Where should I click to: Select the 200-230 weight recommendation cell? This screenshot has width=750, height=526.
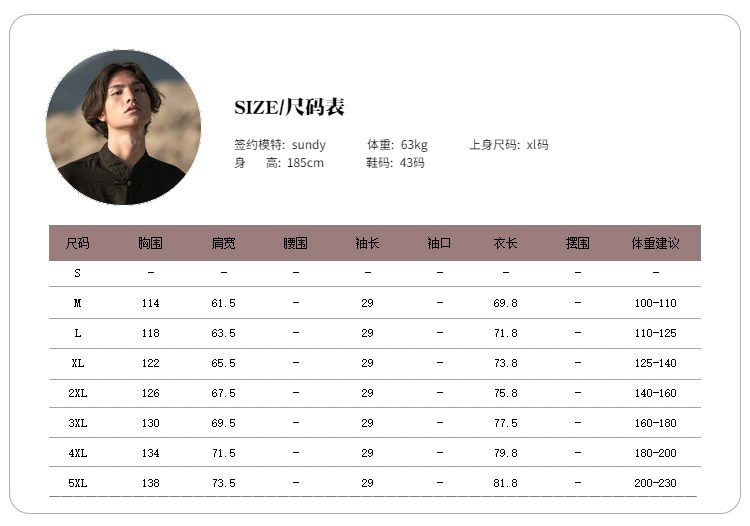point(655,483)
